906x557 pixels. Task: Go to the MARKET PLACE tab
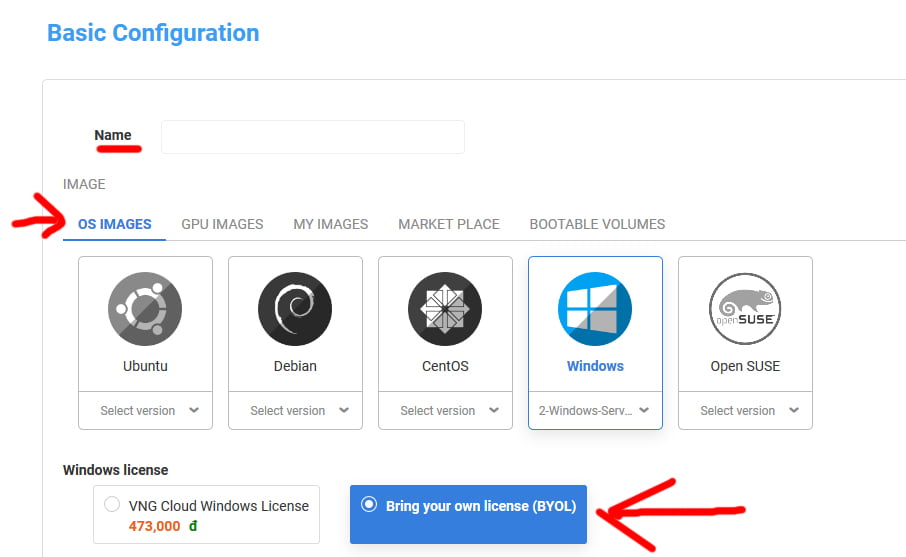pyautogui.click(x=448, y=224)
